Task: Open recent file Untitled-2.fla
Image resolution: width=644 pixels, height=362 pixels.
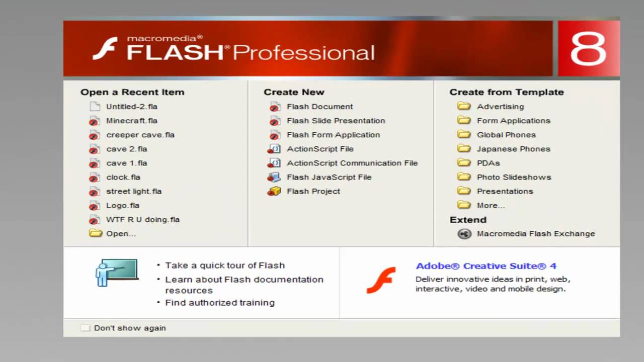Action: click(x=132, y=107)
